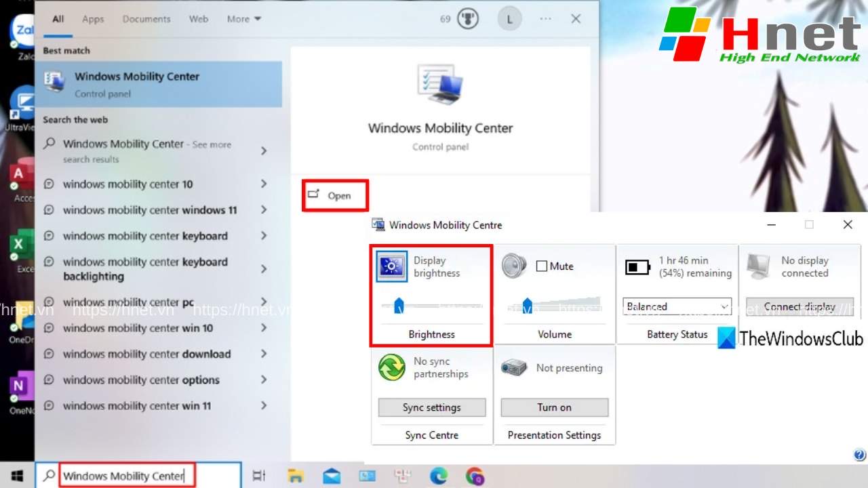
Task: Select 'windows mobility center win 10' suggestion
Action: click(x=158, y=328)
